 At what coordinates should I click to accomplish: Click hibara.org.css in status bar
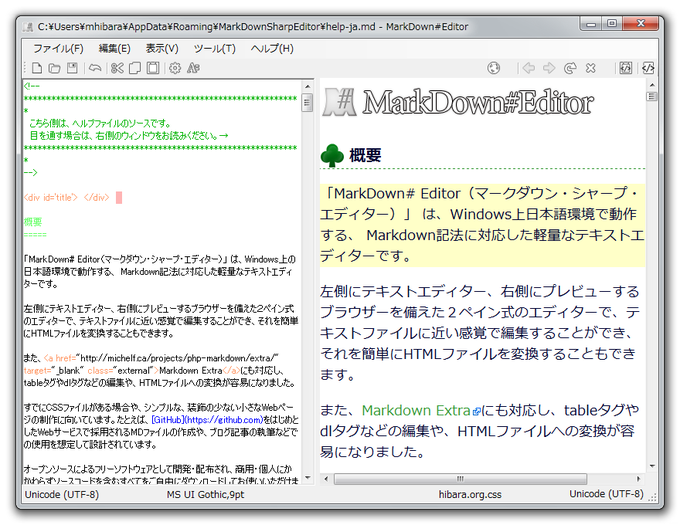tap(470, 495)
